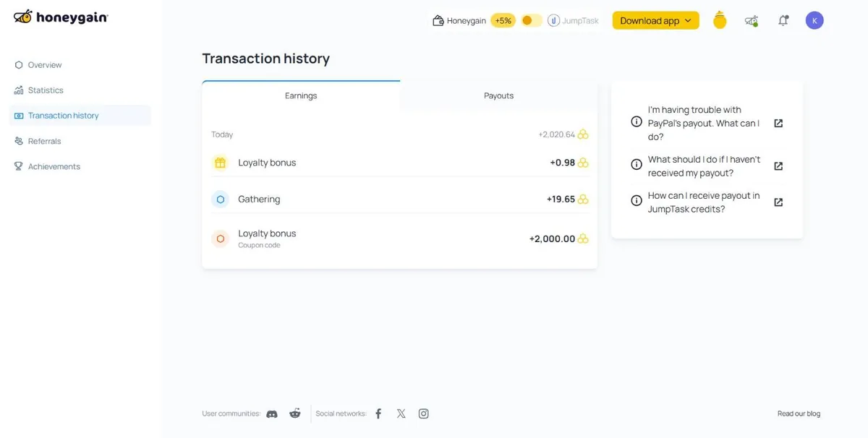Image resolution: width=868 pixels, height=438 pixels.
Task: Switch to the Earnings tab
Action: point(301,95)
